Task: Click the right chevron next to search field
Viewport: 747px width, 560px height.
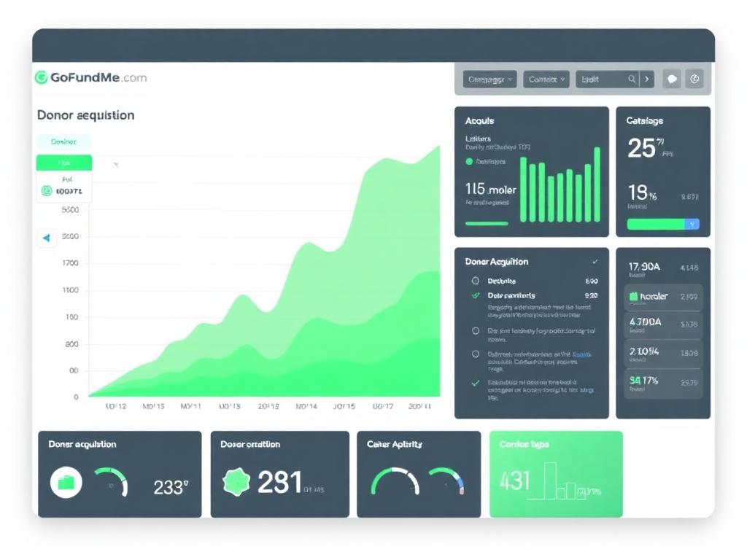Action: pos(647,79)
